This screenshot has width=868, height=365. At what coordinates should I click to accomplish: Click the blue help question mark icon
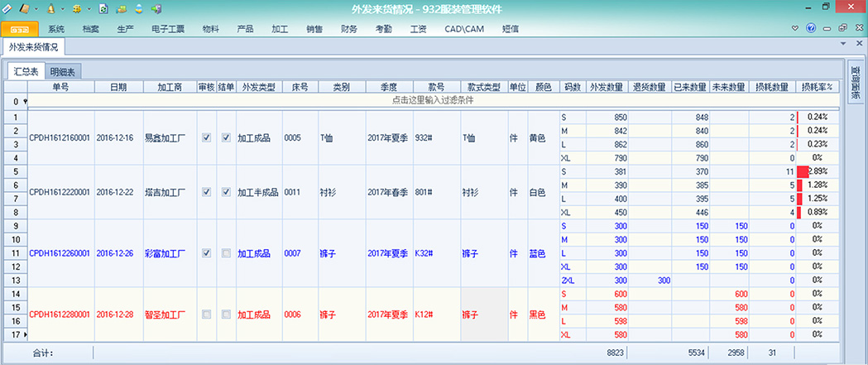click(810, 29)
